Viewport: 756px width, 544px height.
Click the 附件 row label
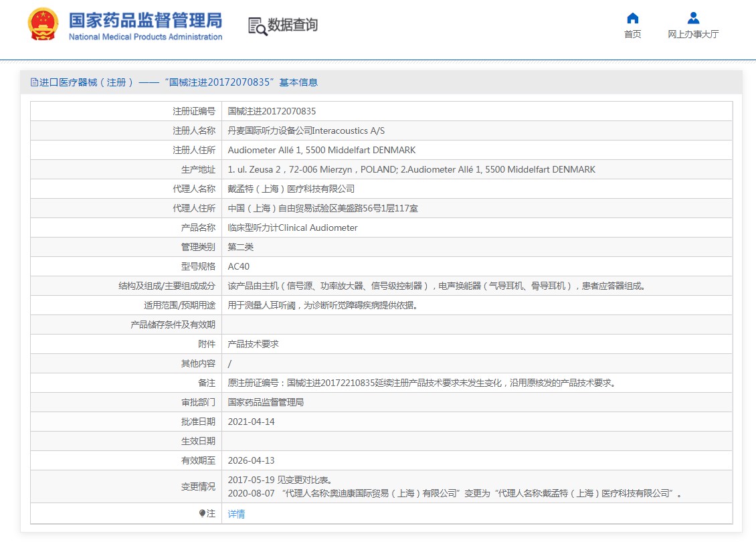pos(207,344)
